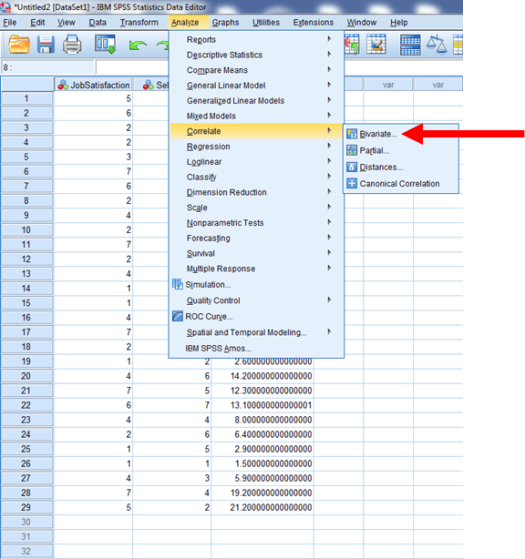Expand the Quality Control submenu arrow
The width and height of the screenshot is (525, 559).
329,299
